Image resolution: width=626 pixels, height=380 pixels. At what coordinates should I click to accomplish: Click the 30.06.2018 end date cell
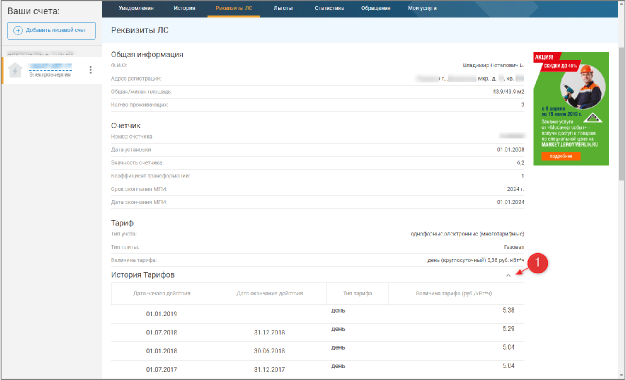269,351
